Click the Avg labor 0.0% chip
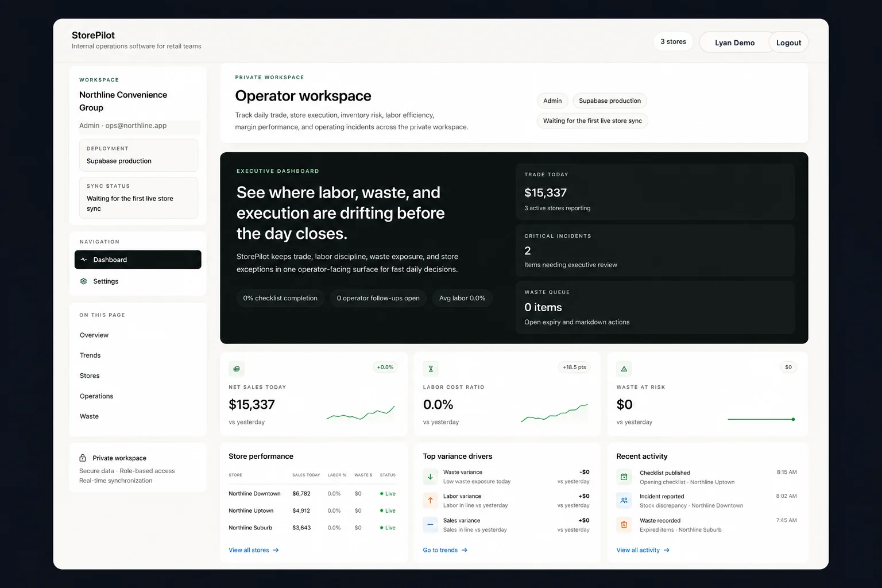This screenshot has width=882, height=588. pyautogui.click(x=462, y=298)
